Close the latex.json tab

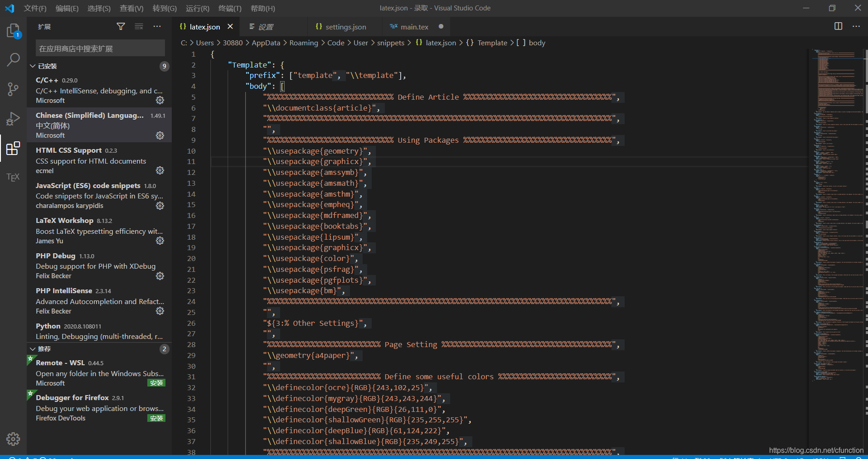click(x=230, y=26)
